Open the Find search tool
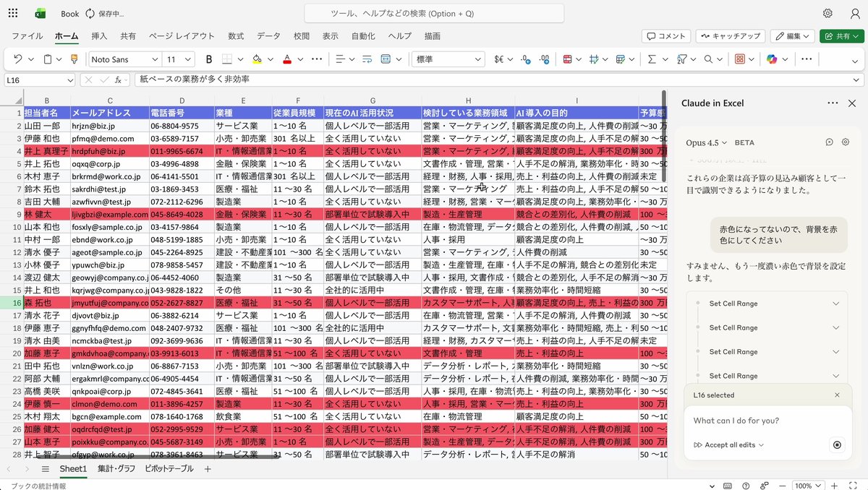Image resolution: width=868 pixels, height=490 pixels. click(709, 59)
